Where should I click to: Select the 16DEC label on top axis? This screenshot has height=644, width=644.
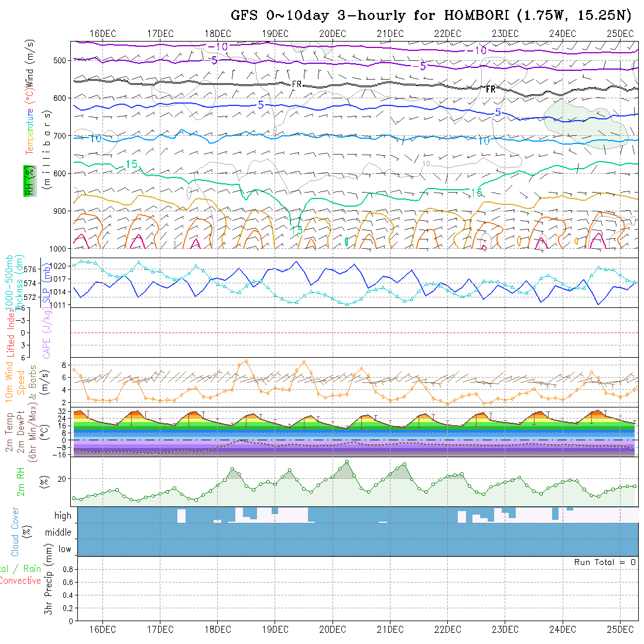coord(102,33)
